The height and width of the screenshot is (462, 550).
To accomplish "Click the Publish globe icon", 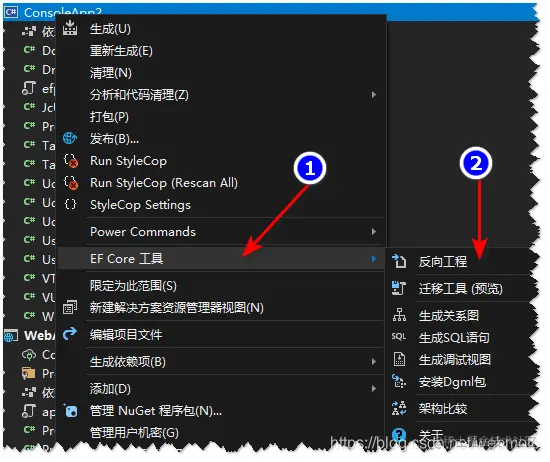I will click(x=70, y=138).
